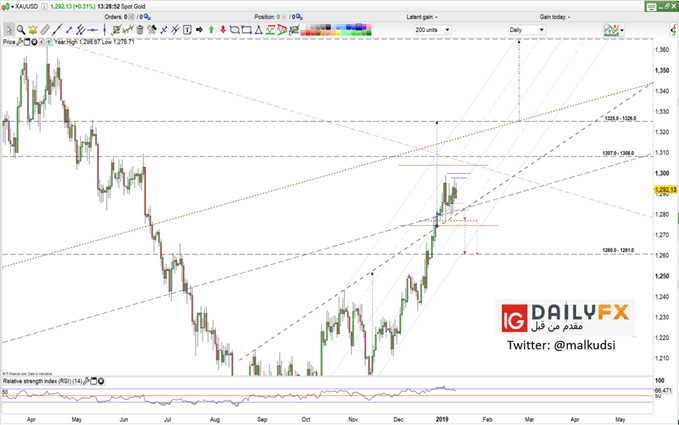Screen dimensions: 679x425
Task: Click the red plus icon on Price panel
Action: click(42, 42)
